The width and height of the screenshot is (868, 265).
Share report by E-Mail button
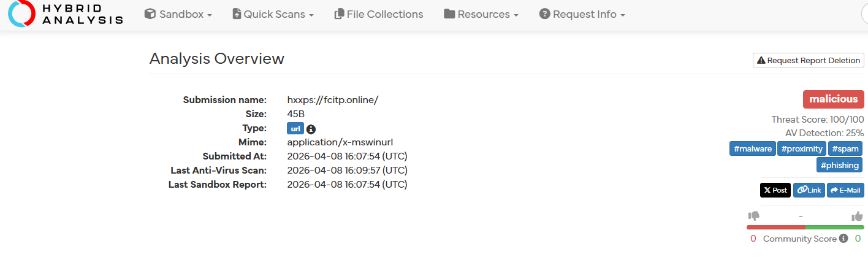tap(845, 190)
